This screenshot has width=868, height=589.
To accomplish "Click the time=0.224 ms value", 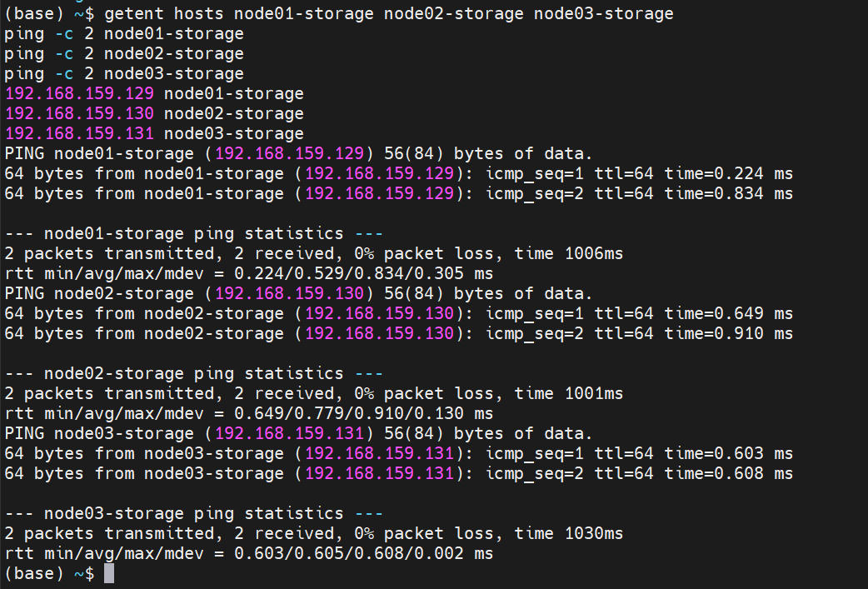I will pyautogui.click(x=729, y=174).
